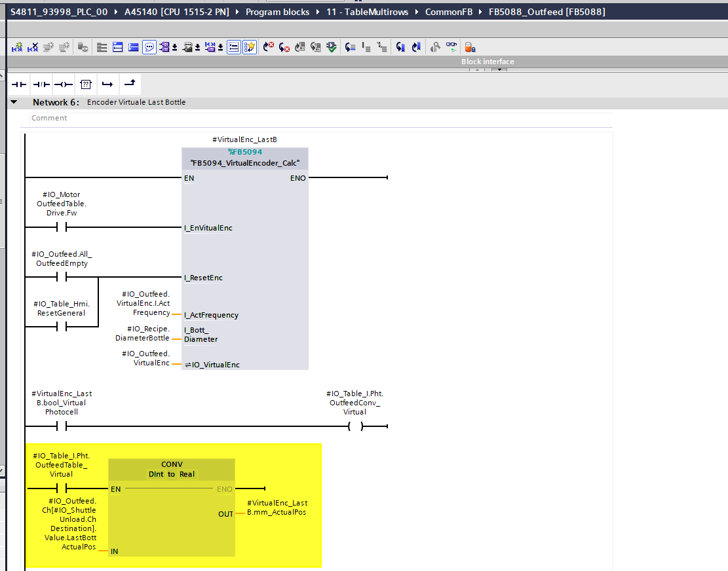This screenshot has height=571, width=728.
Task: Click the Delete network toolbar icon
Action: [33, 47]
